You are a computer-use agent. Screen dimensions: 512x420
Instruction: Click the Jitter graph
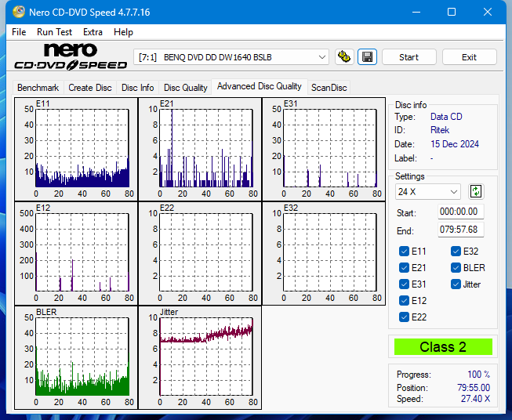click(x=200, y=357)
